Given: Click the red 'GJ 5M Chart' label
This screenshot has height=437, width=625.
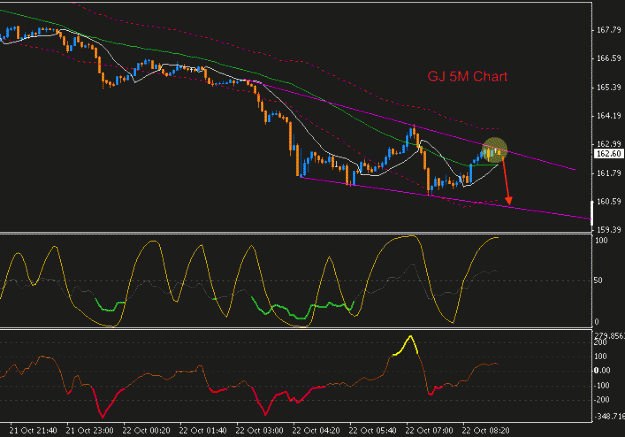Looking at the screenshot, I should [x=467, y=77].
